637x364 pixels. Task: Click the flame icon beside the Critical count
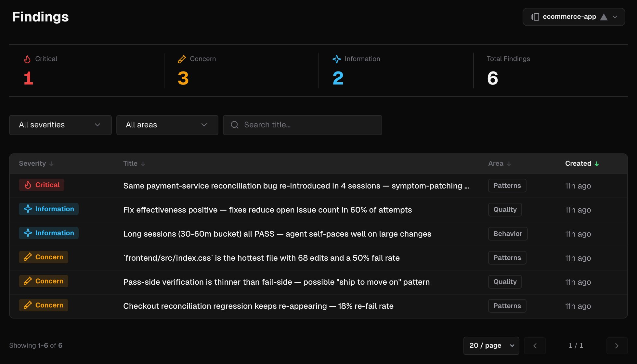pos(27,59)
